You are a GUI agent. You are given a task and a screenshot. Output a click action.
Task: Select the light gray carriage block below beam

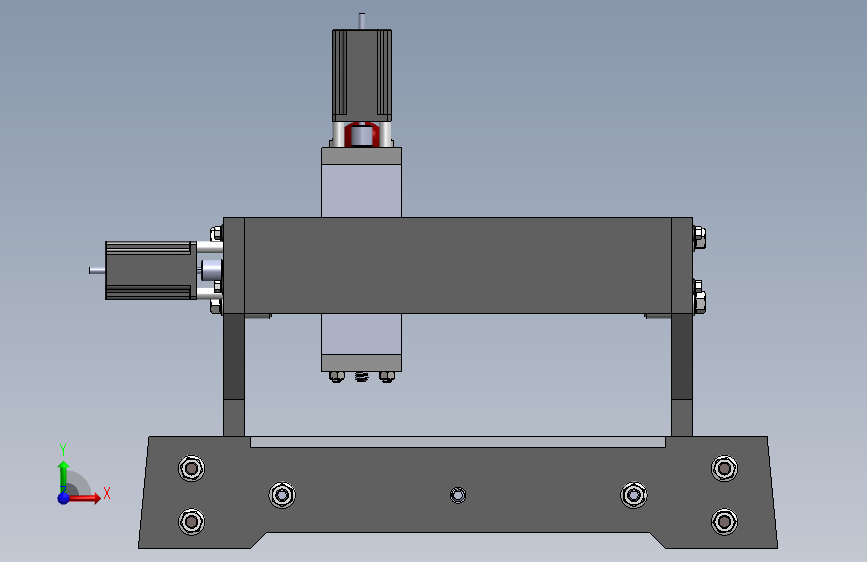(x=362, y=334)
